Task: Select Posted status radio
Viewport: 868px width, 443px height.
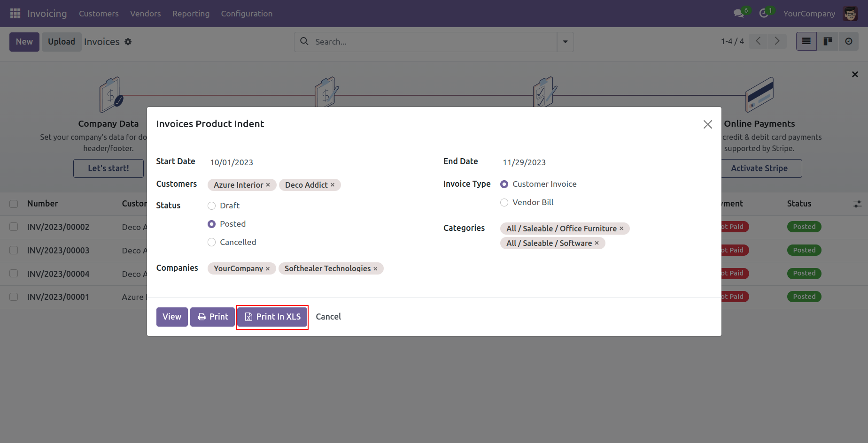Action: point(212,224)
